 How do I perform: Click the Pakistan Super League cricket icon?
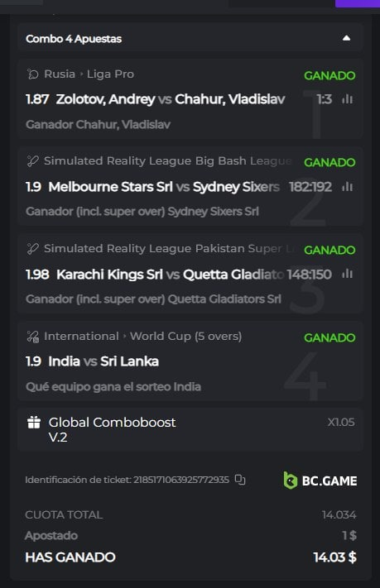coord(32,248)
